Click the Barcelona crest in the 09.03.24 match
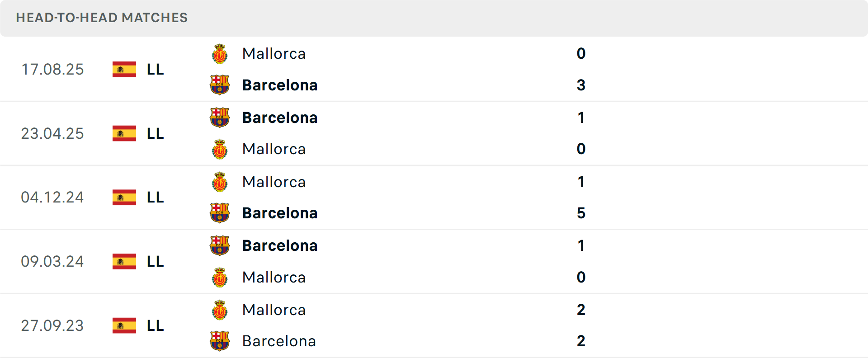868x358 pixels. coord(220,245)
